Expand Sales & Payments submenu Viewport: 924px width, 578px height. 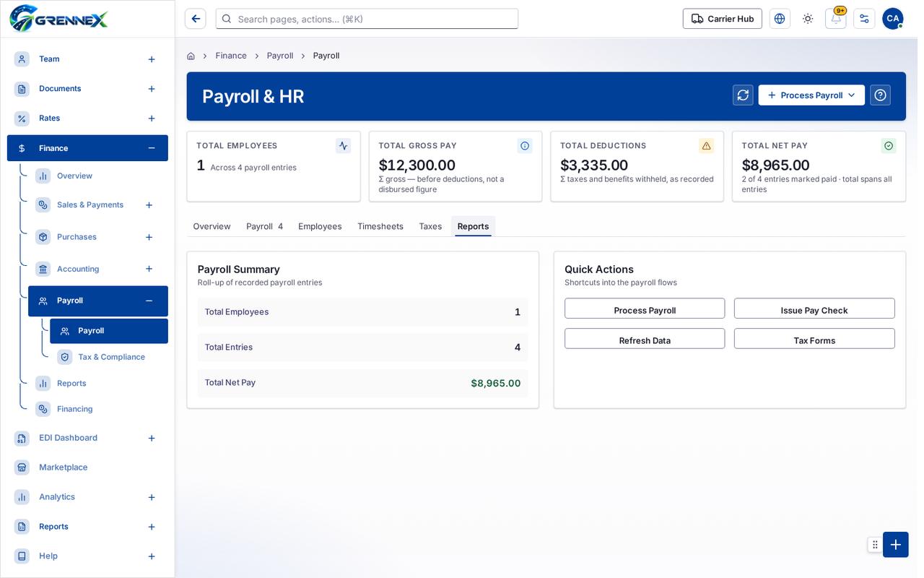pyautogui.click(x=149, y=205)
